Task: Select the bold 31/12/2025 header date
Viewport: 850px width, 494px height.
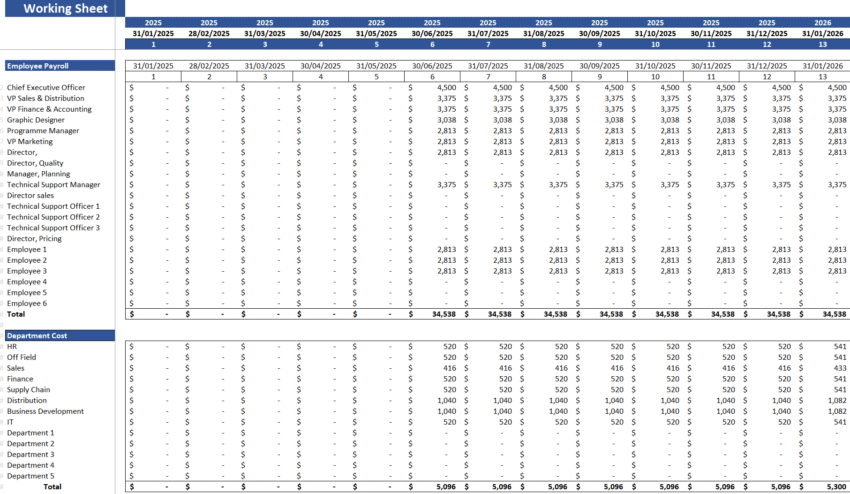Action: [x=767, y=34]
